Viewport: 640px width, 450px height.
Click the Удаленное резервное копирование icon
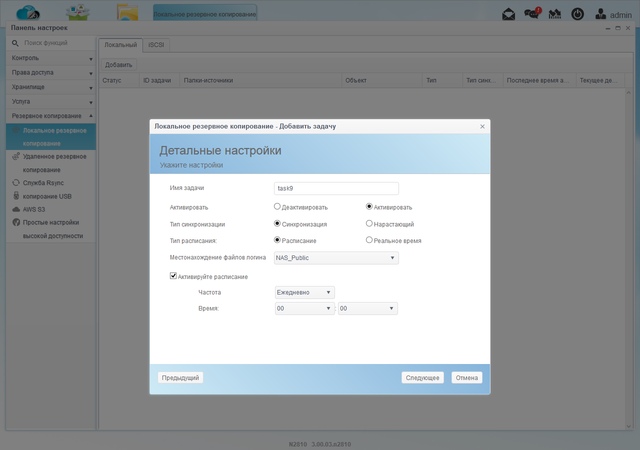point(16,156)
